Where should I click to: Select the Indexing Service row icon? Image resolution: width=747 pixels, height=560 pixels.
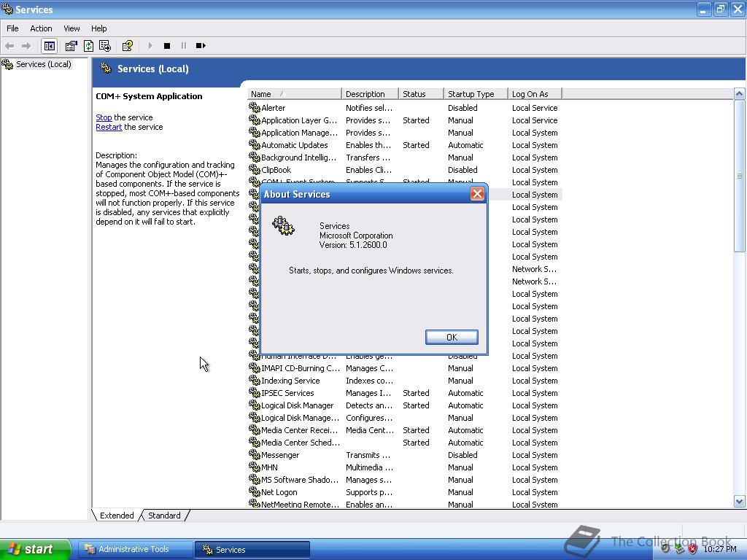click(255, 381)
